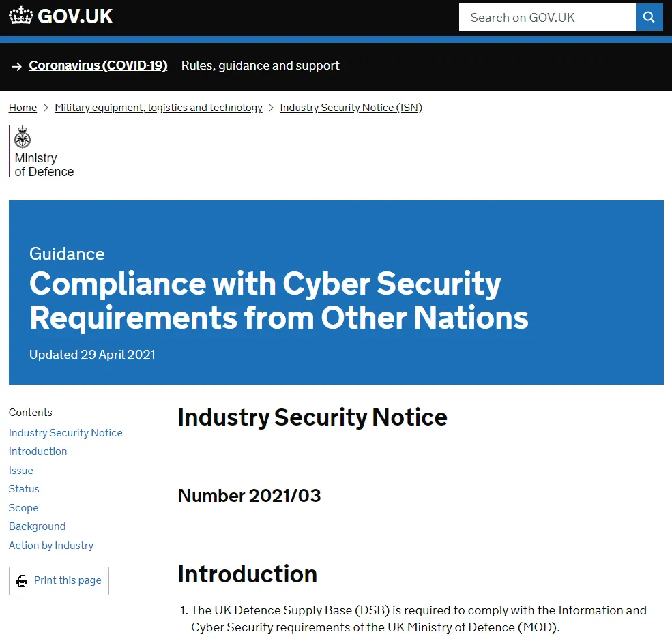Screen dimensions: 672x639
Task: Select the Status contents link
Action: click(24, 489)
